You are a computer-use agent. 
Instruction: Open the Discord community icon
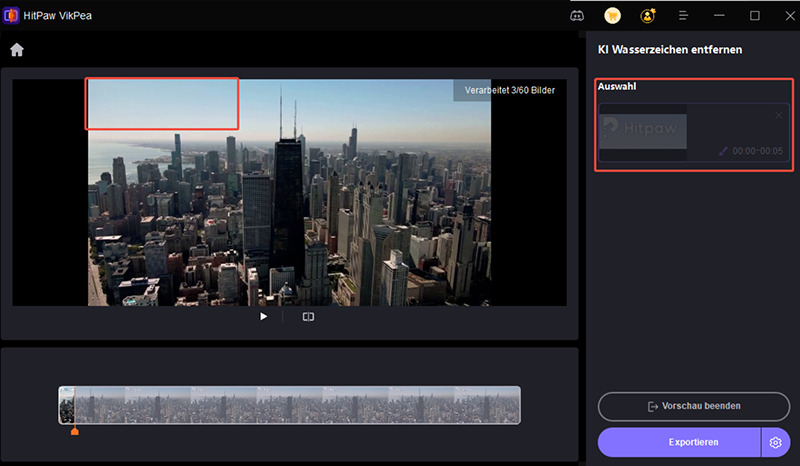click(577, 16)
